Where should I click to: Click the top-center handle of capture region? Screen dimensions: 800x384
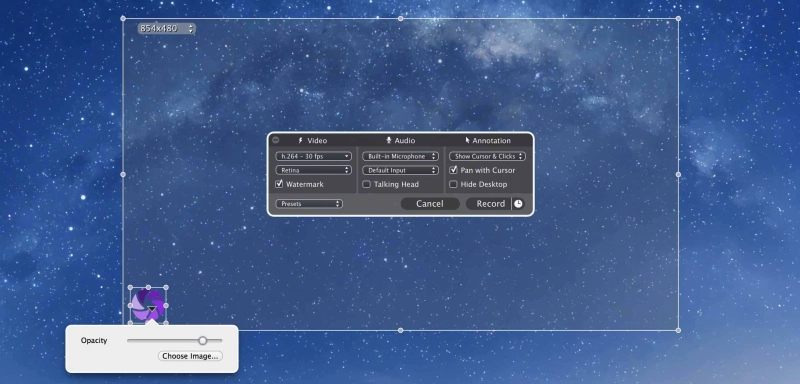click(x=401, y=18)
